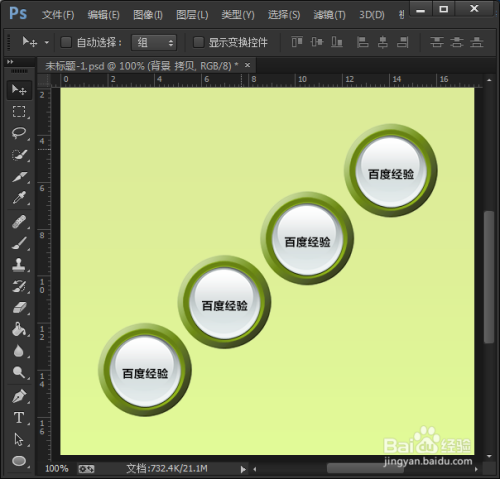
Task: Select the Move tool in the toolbox
Action: pos(19,90)
